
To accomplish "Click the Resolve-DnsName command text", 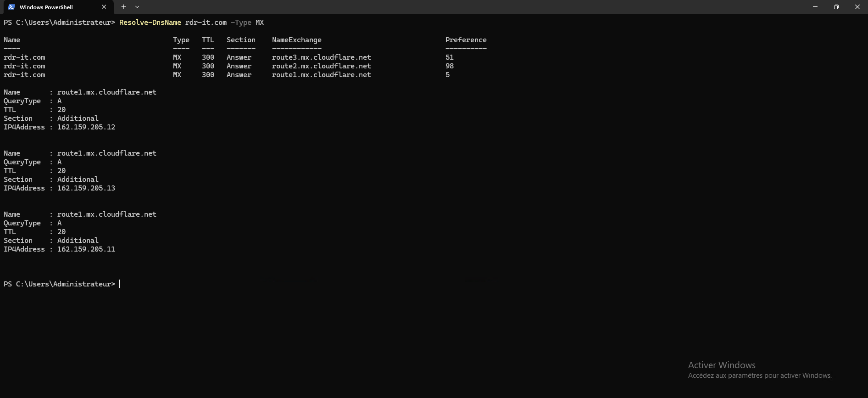I will pos(150,22).
